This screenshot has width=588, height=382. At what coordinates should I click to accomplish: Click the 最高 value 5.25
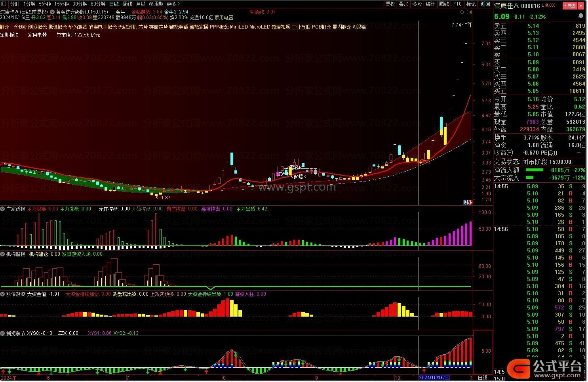coord(533,107)
